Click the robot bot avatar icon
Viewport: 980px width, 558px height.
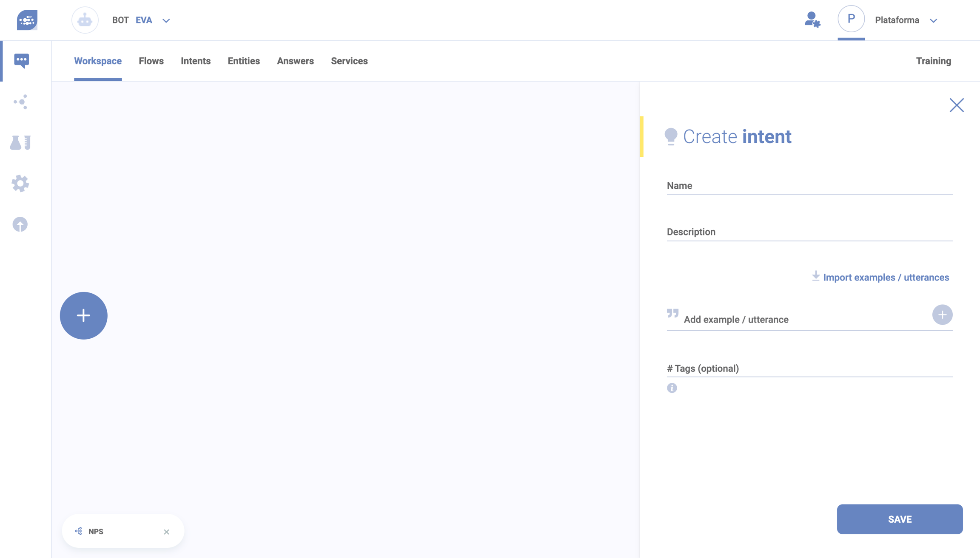pos(85,20)
